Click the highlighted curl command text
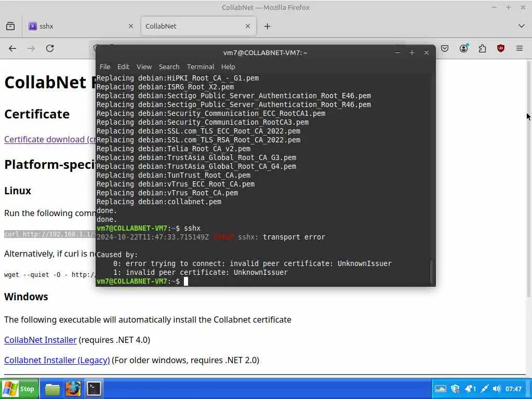The width and height of the screenshot is (532, 399). [x=50, y=234]
